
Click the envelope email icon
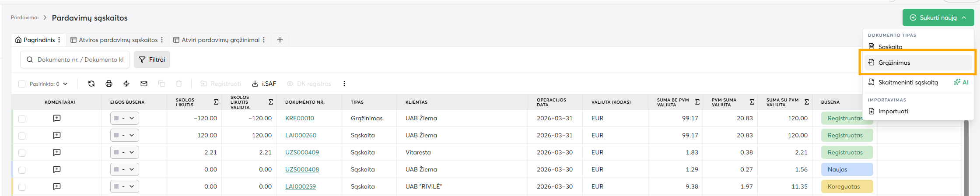(x=144, y=84)
